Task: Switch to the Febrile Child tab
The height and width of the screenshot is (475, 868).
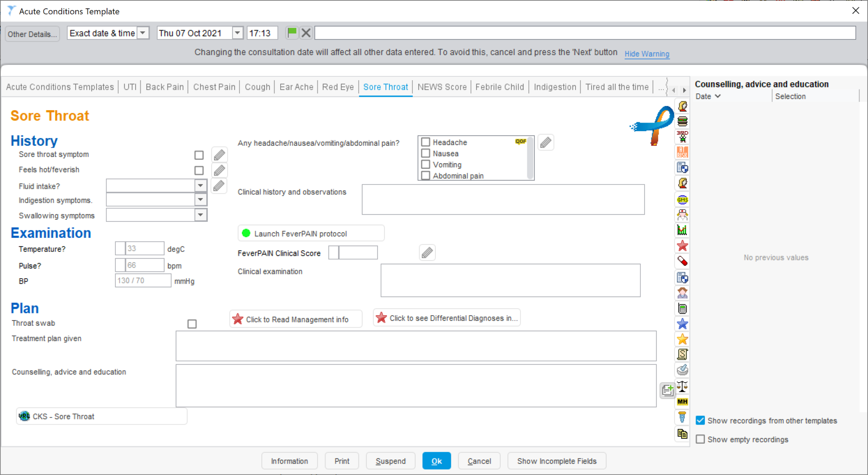Action: point(500,87)
